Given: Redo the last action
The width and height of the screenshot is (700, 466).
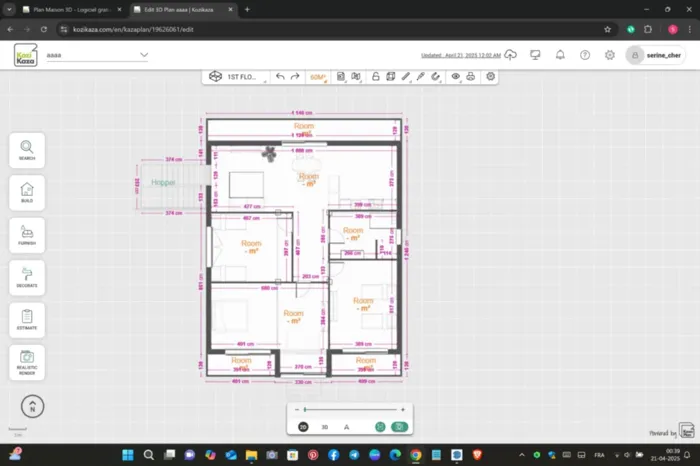Looking at the screenshot, I should coord(296,76).
